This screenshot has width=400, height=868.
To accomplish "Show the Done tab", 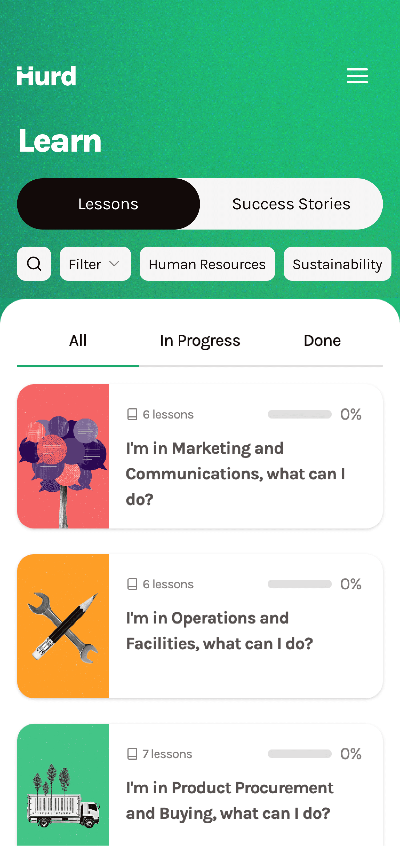I will pos(322,341).
